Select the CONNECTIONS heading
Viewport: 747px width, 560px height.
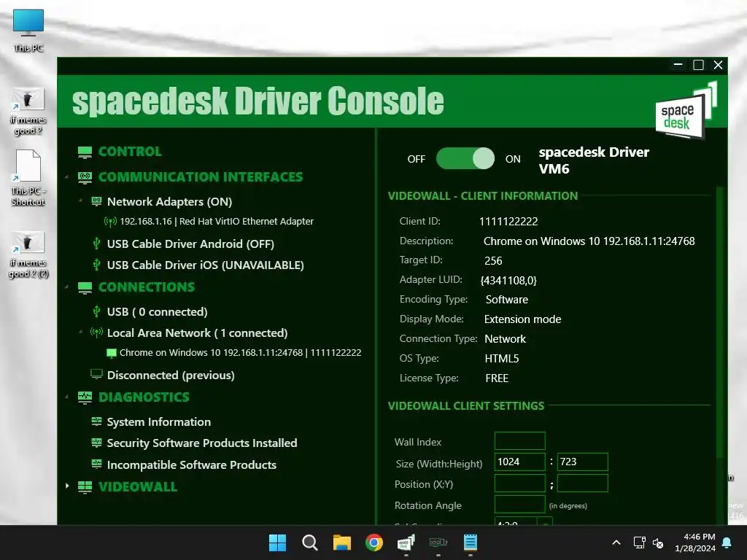tap(147, 287)
